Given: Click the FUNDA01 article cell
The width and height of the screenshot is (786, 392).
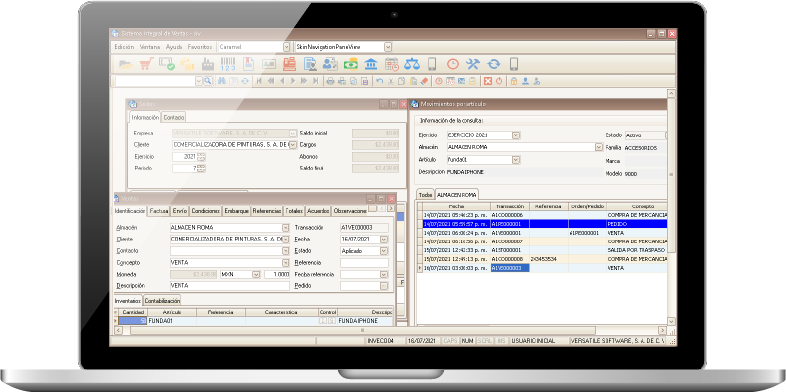Looking at the screenshot, I should click(171, 321).
